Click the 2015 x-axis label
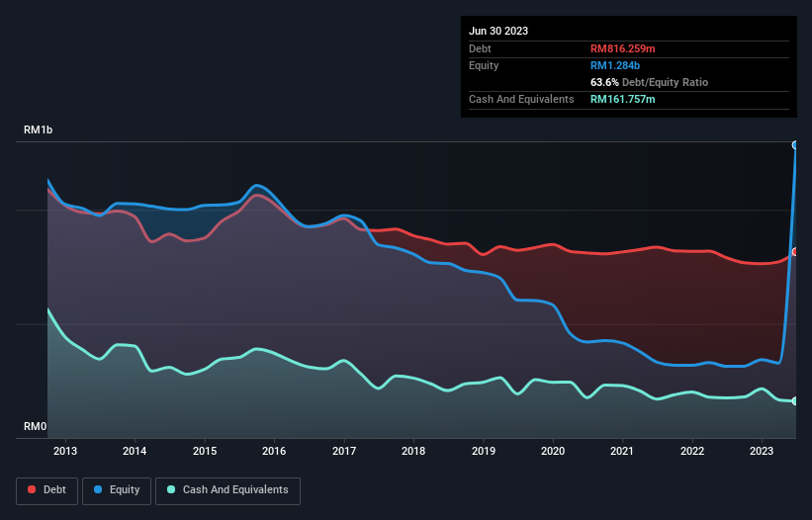The image size is (812, 520). 205,451
